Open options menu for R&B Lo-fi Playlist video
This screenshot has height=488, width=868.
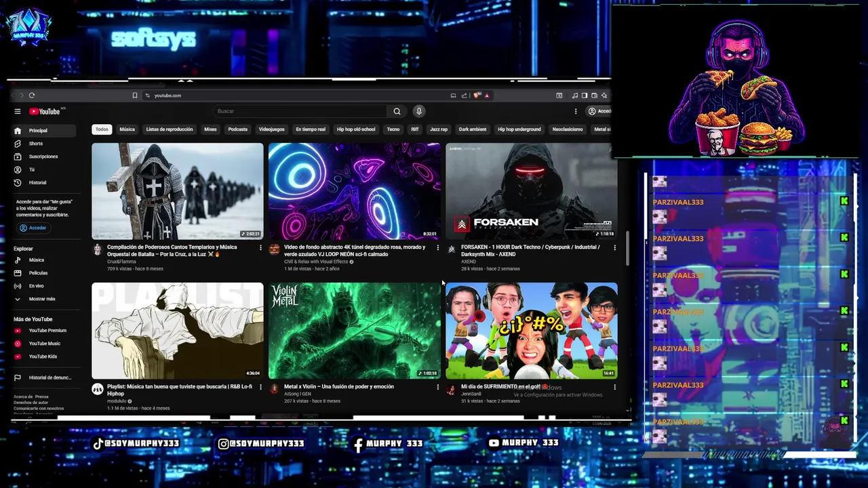tap(260, 387)
